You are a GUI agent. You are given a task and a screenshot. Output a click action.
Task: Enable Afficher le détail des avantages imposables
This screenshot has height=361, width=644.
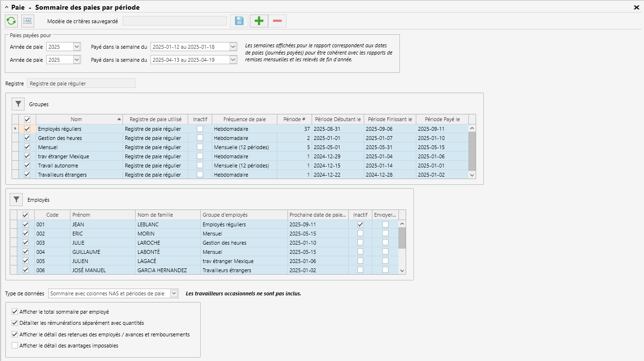pos(14,346)
